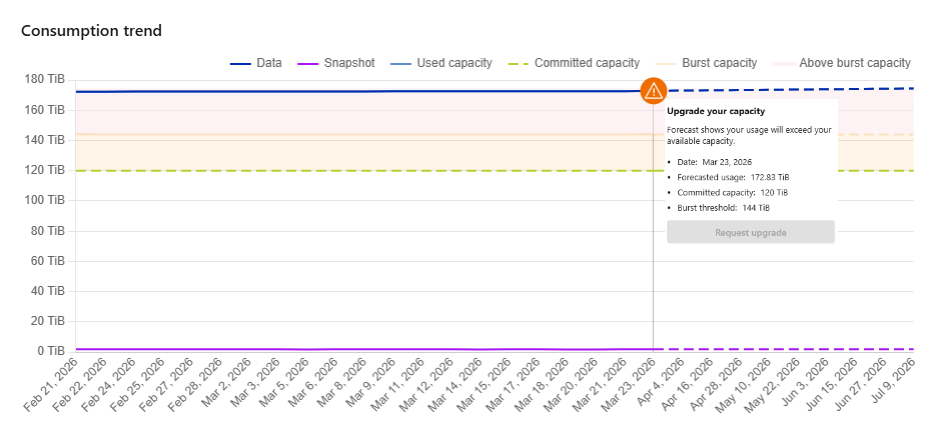Click the Consumption trend heading
Viewport: 940px width, 436px height.
(x=91, y=30)
